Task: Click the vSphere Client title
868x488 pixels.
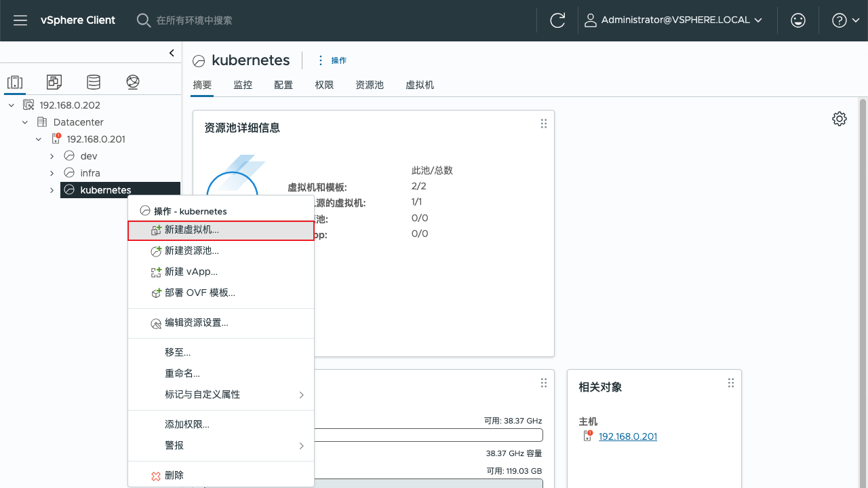Action: click(x=78, y=20)
